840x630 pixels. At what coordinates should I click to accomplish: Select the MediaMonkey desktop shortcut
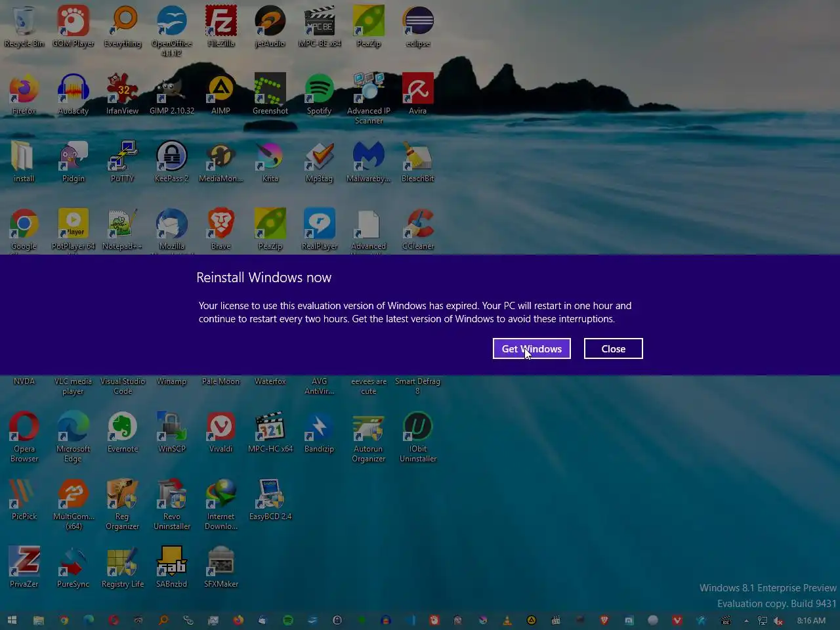point(221,162)
